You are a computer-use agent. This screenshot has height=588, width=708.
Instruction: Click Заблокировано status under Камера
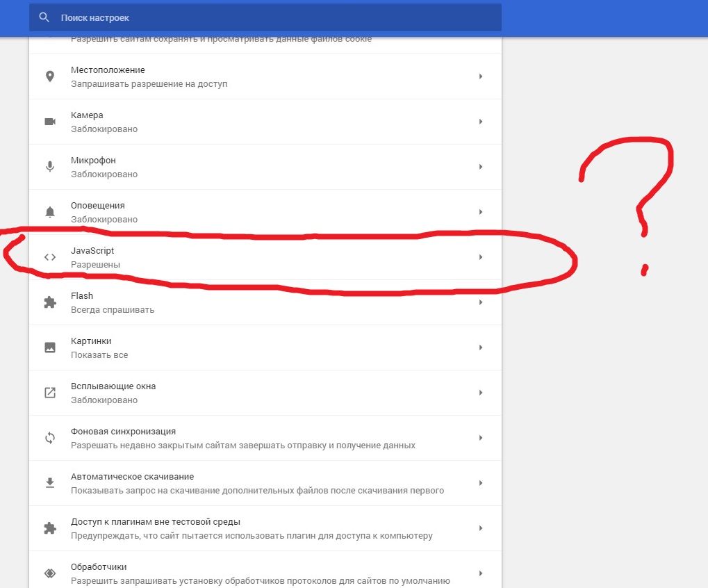click(104, 129)
